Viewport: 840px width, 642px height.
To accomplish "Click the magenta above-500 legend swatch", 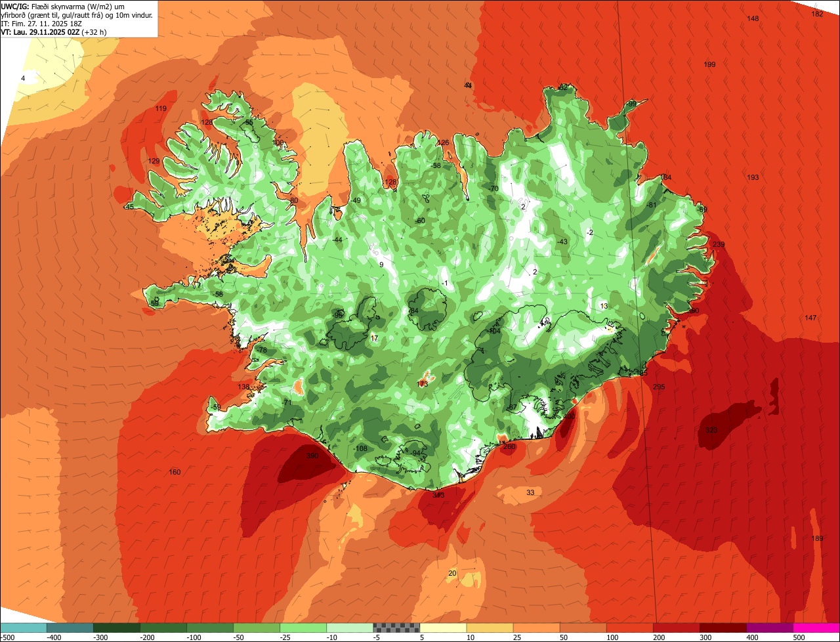I will pos(816,628).
